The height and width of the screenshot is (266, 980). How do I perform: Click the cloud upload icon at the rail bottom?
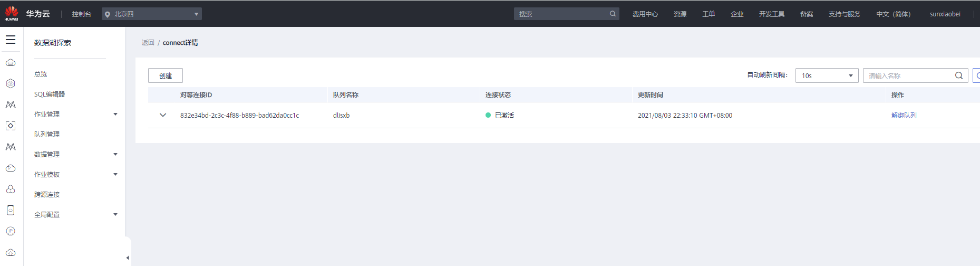click(11, 252)
